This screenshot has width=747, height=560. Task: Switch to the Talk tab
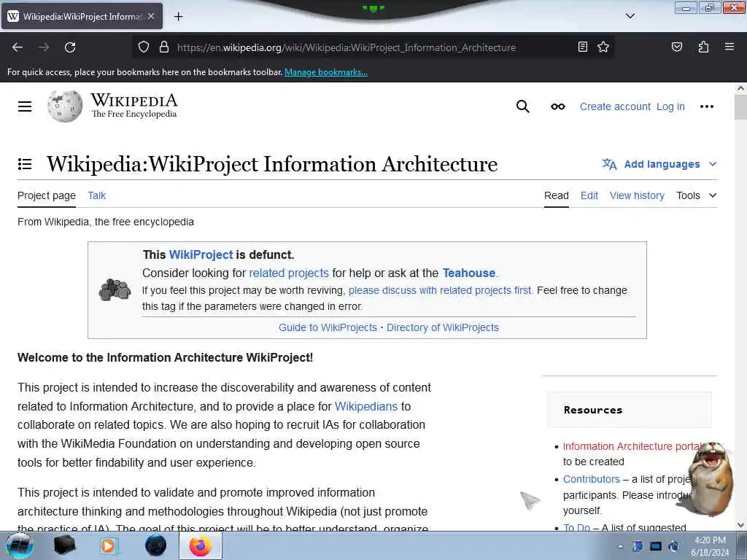[x=97, y=195]
